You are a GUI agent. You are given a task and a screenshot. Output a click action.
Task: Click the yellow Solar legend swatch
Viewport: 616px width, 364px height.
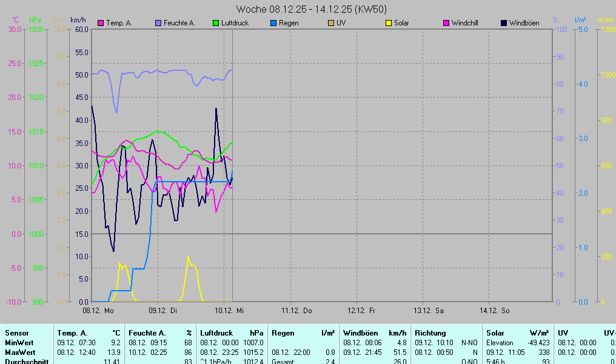point(389,23)
